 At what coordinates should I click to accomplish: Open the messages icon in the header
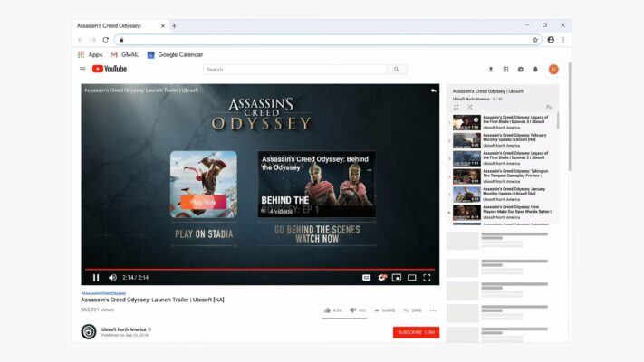pyautogui.click(x=521, y=70)
